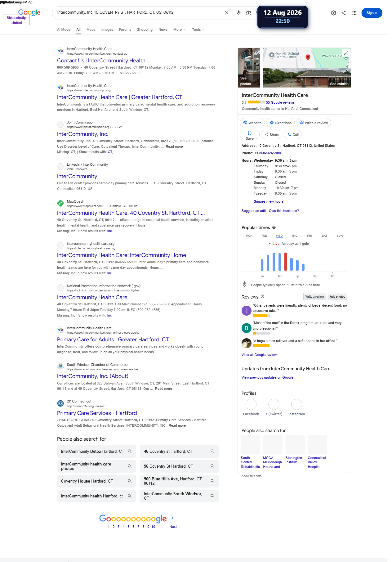Open View all Google reviews

tap(260, 355)
